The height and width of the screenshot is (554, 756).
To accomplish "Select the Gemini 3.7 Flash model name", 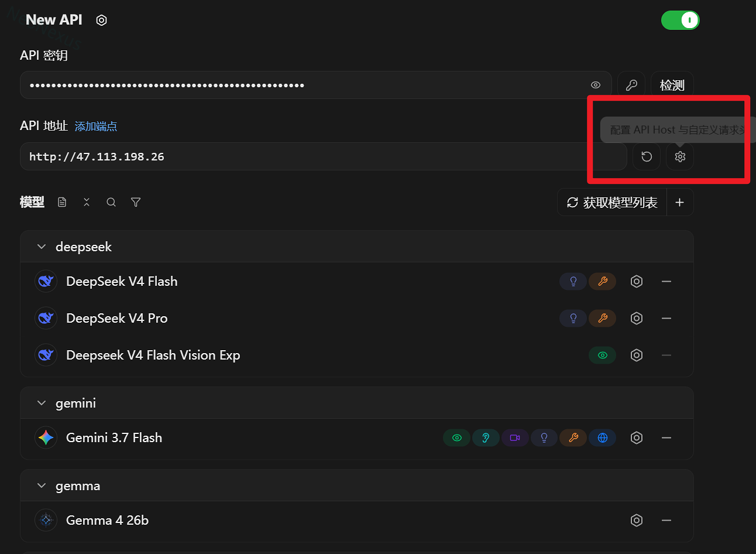I will tap(114, 437).
